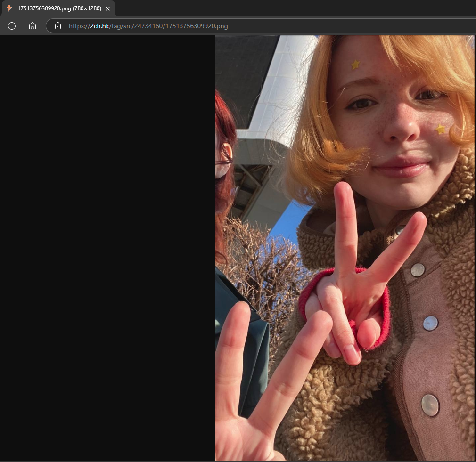Click the star sticker on the forehead
The height and width of the screenshot is (462, 476).
pyautogui.click(x=355, y=65)
